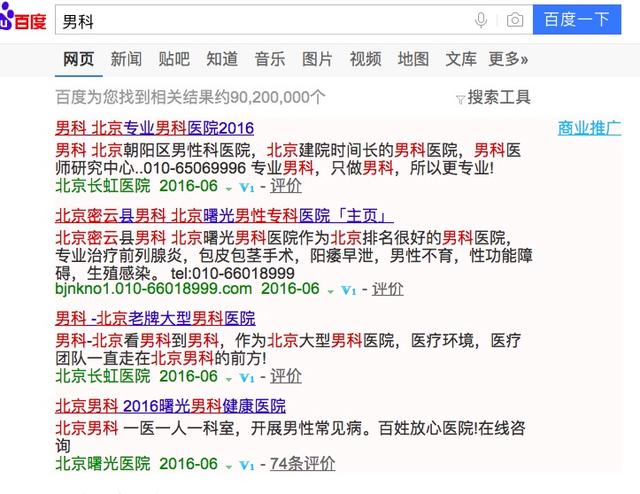The height and width of the screenshot is (494, 640).
Task: Click the 北京曙光医院 source text
Action: pyautogui.click(x=103, y=464)
